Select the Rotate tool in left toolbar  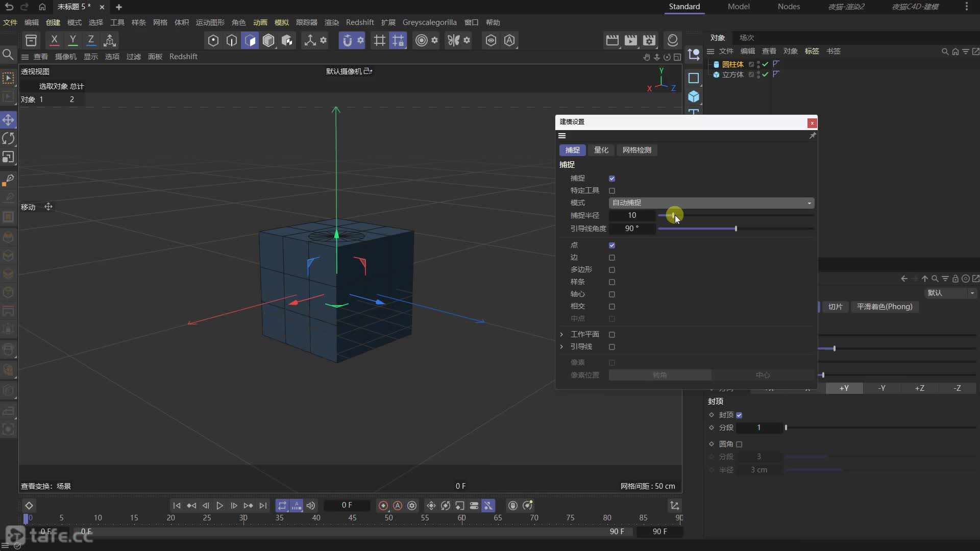8,138
